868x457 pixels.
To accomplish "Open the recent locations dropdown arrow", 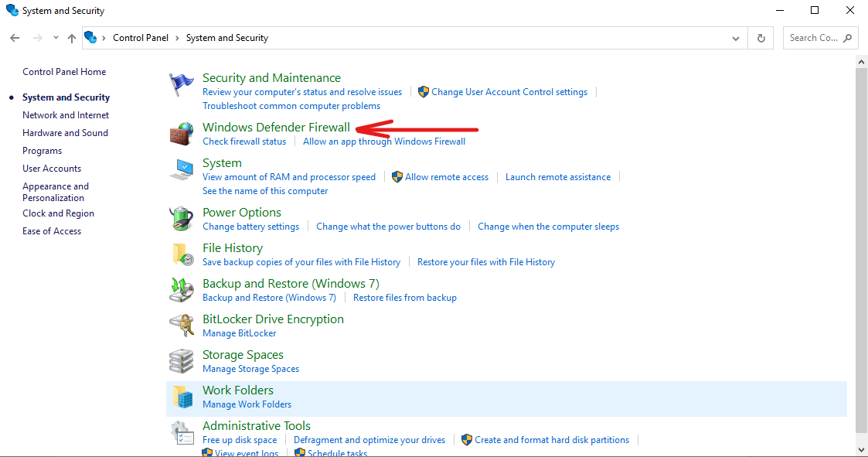I will click(x=56, y=38).
